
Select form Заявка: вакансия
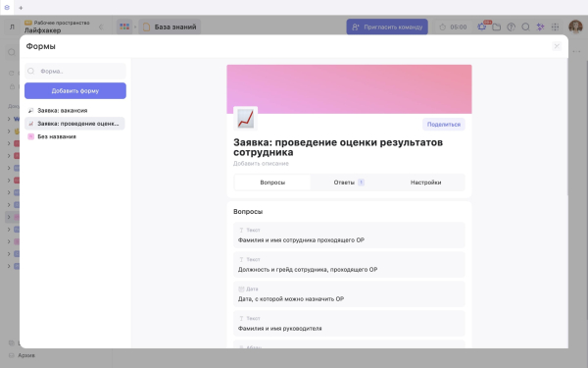(x=74, y=110)
